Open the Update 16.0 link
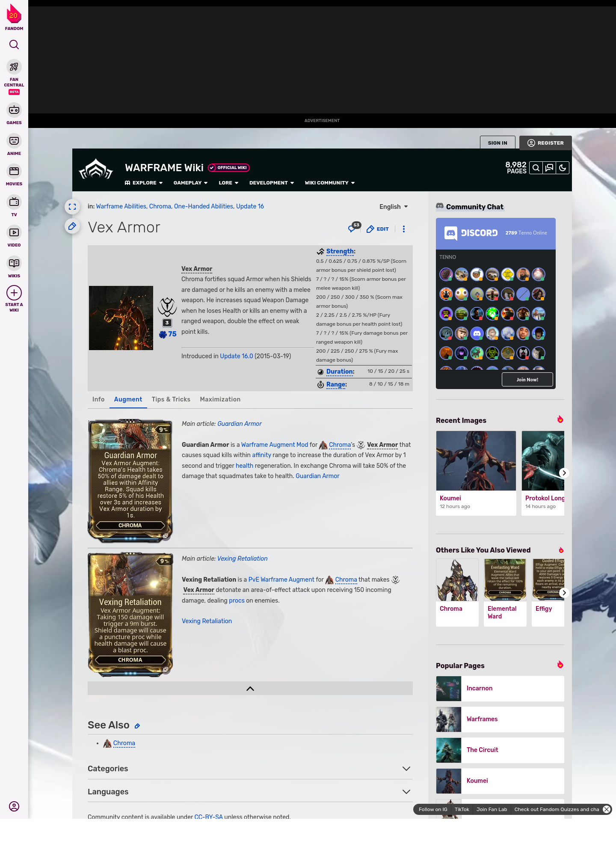Image resolution: width=616 pixels, height=856 pixels. pos(237,356)
